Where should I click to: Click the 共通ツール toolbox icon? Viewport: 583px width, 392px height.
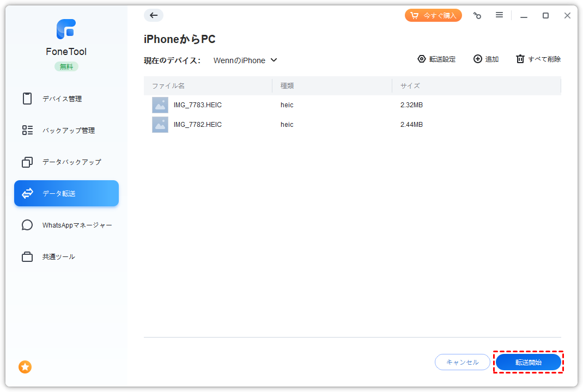coord(27,256)
